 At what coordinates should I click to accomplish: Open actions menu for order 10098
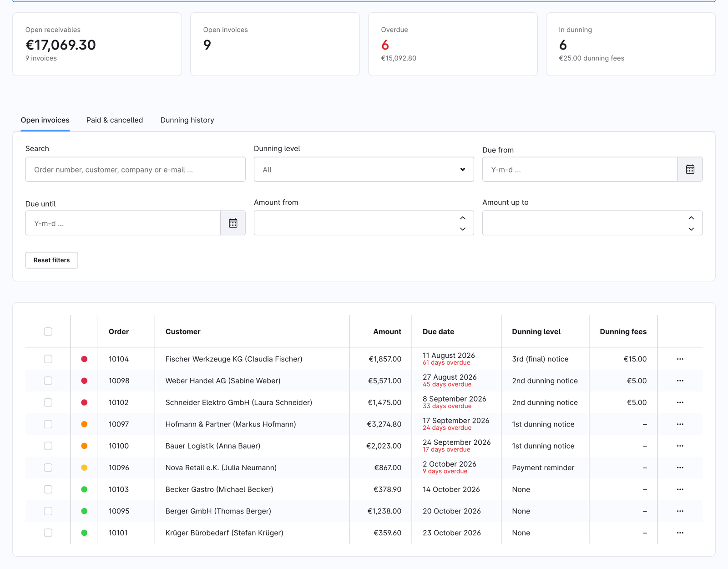point(680,381)
